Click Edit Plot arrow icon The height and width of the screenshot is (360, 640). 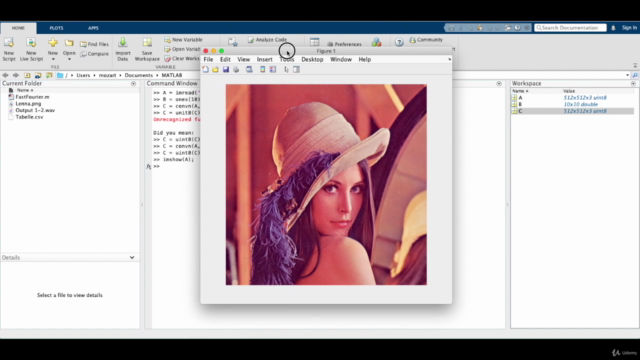click(x=287, y=70)
